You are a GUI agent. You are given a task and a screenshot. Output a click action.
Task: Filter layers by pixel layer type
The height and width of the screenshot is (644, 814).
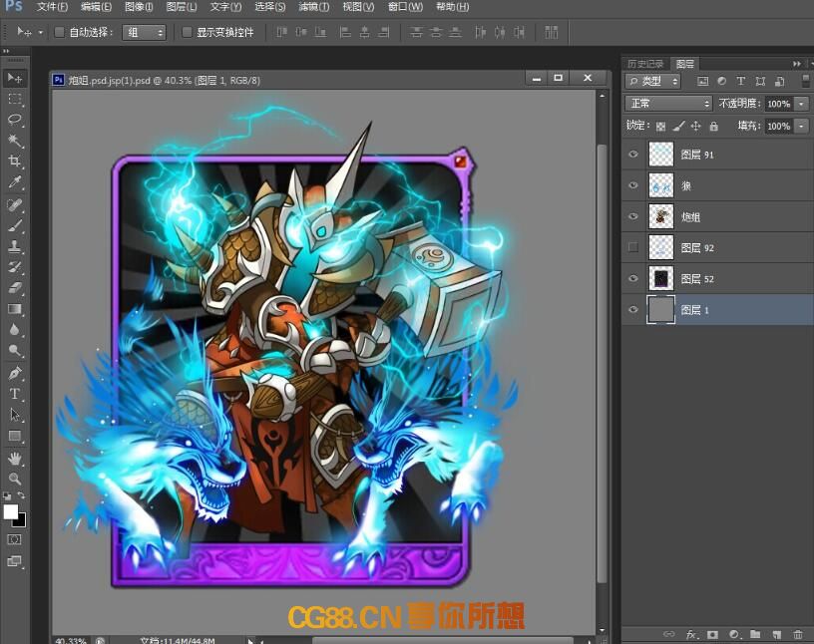702,81
